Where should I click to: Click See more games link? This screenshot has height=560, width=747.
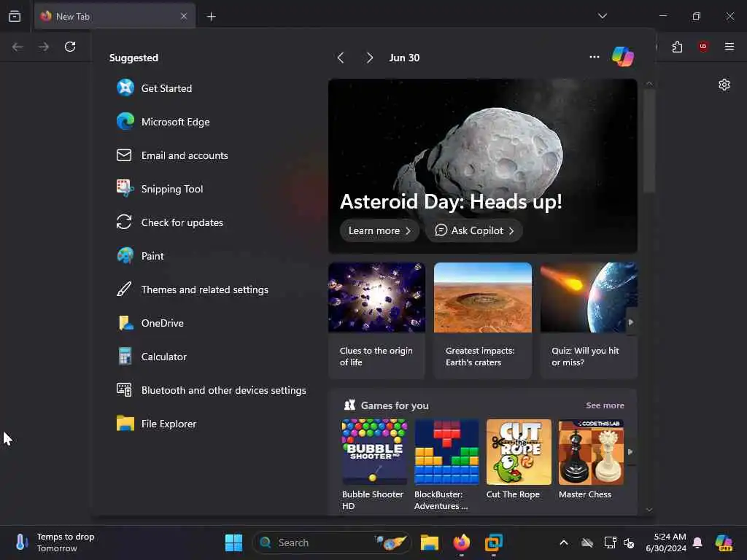point(605,405)
